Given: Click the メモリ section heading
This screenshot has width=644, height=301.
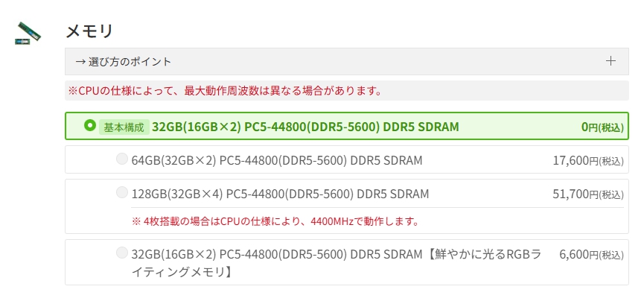Looking at the screenshot, I should (x=89, y=31).
